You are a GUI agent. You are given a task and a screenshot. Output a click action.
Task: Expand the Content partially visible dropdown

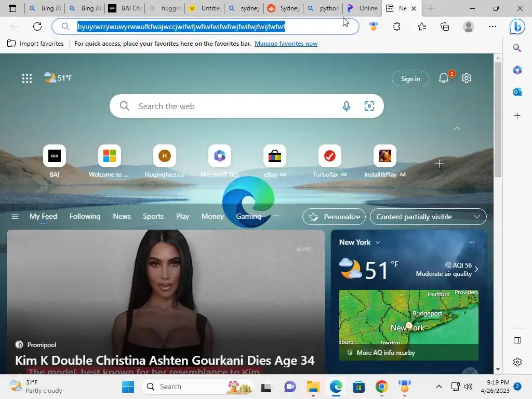coord(428,217)
